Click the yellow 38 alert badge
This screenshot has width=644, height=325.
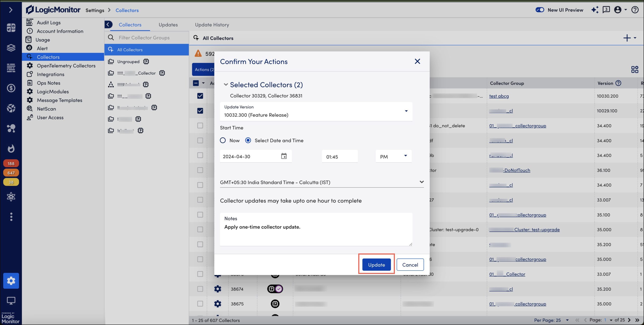(11, 182)
